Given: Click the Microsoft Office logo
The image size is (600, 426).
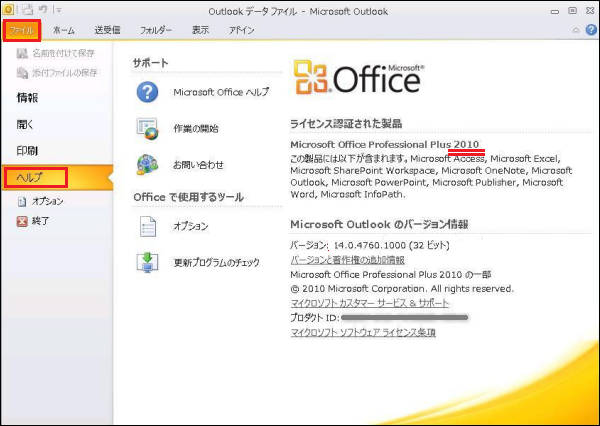Looking at the screenshot, I should [x=359, y=77].
